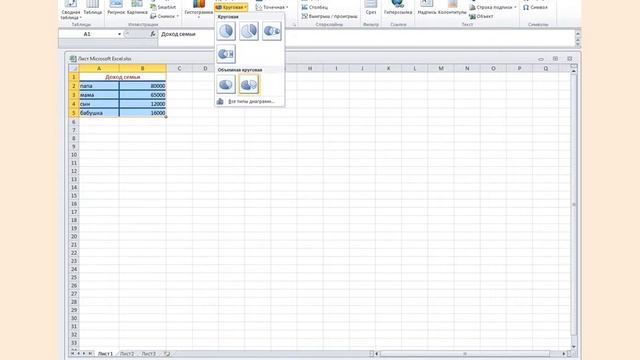Select the cell 'сын'
The image size is (640, 360).
point(99,104)
